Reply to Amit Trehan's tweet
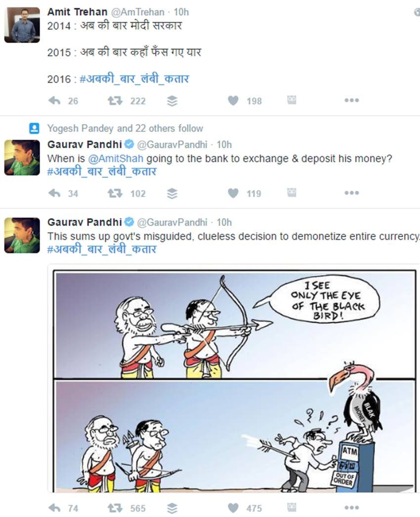Viewport: 420px width, 517px height. (54, 100)
